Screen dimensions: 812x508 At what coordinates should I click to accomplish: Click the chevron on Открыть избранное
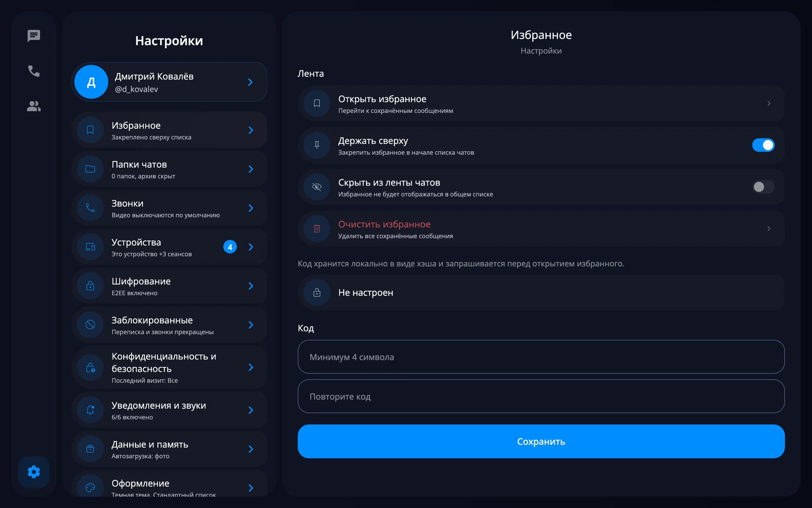tap(769, 103)
